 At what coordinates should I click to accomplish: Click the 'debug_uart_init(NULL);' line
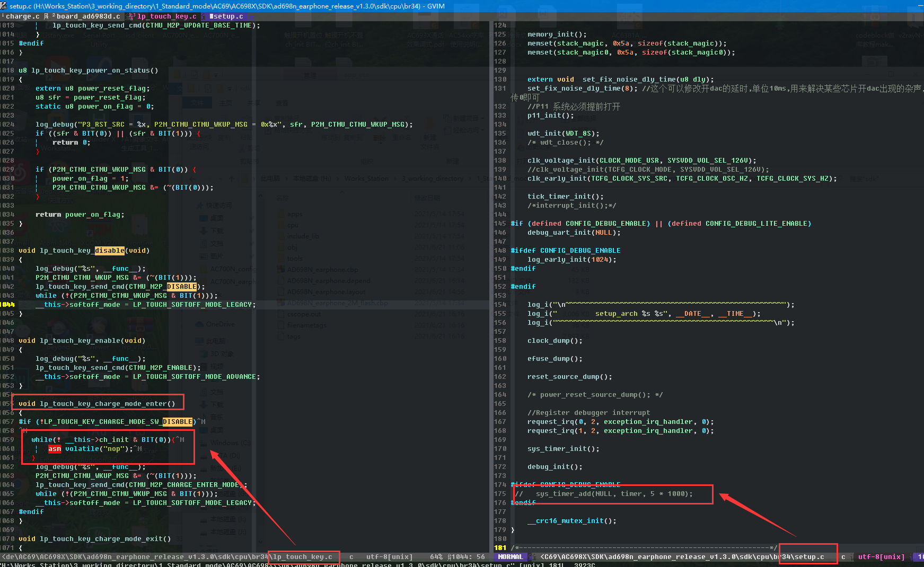coord(574,233)
